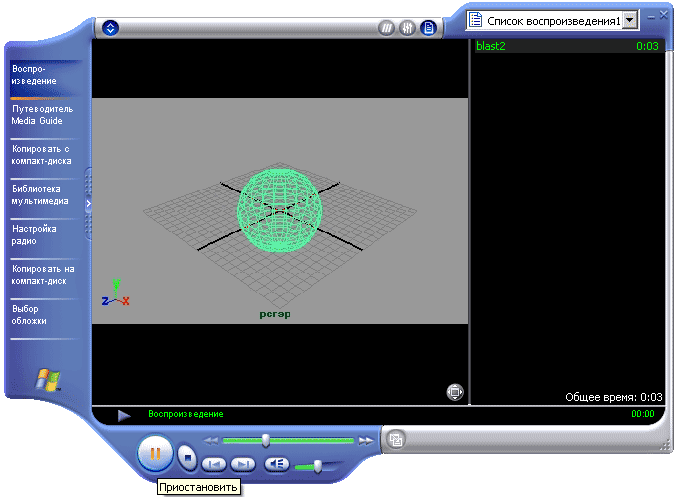Click the Windows logo in the sidebar
The width and height of the screenshot is (678, 497).
(47, 380)
